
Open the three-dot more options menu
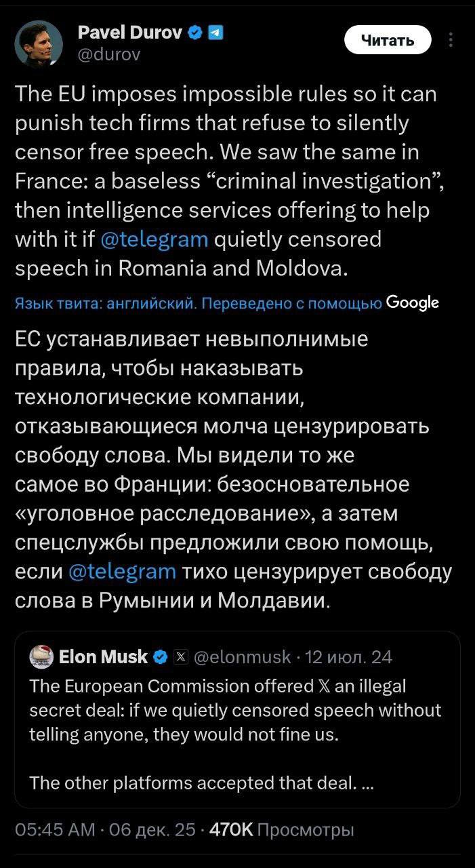click(x=451, y=41)
